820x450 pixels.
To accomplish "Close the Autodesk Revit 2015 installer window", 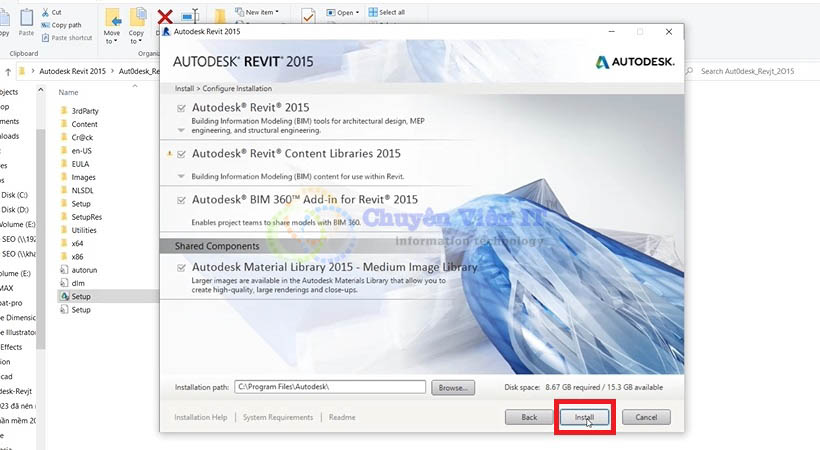I will click(669, 31).
